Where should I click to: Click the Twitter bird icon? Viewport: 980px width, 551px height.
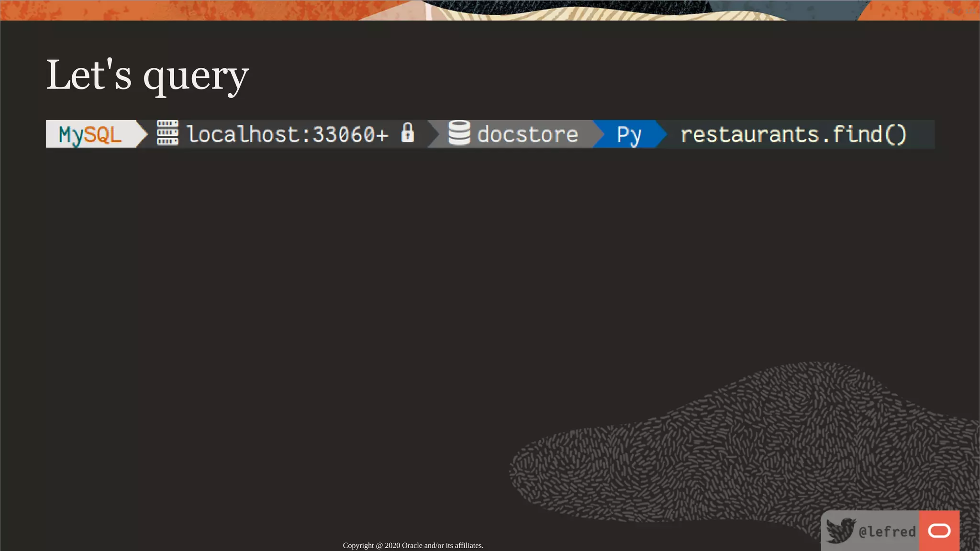click(841, 530)
